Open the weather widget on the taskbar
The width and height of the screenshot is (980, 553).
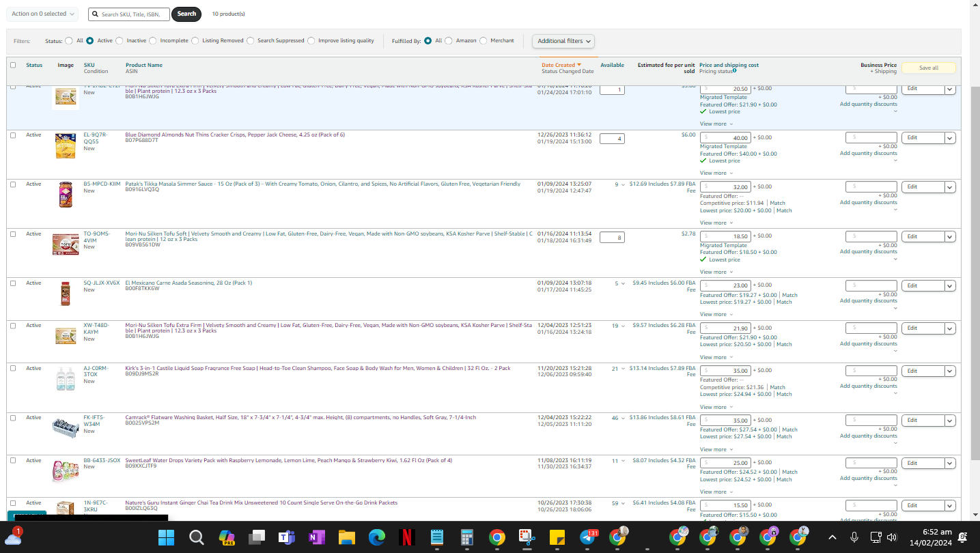click(x=14, y=537)
